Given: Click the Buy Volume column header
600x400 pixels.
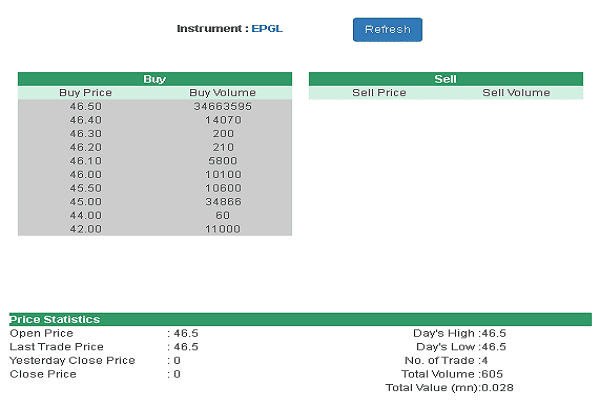Looking at the screenshot, I should point(222,93).
